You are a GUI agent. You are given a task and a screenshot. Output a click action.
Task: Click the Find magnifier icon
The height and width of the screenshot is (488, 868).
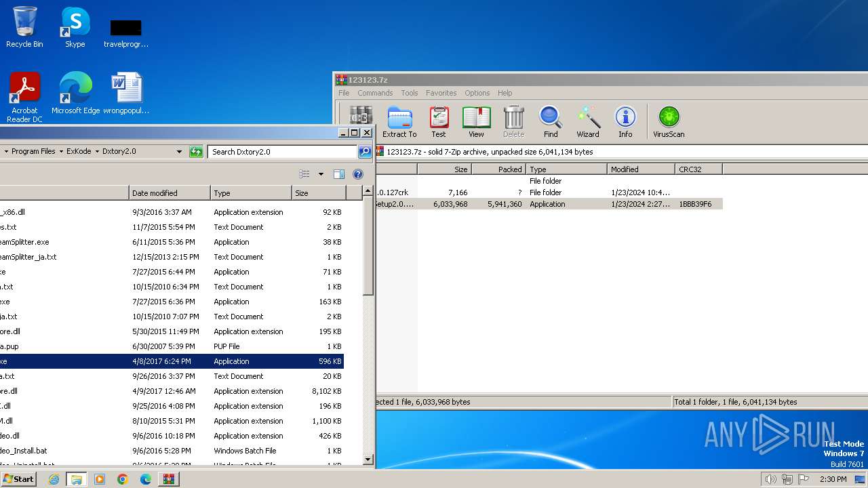point(551,122)
